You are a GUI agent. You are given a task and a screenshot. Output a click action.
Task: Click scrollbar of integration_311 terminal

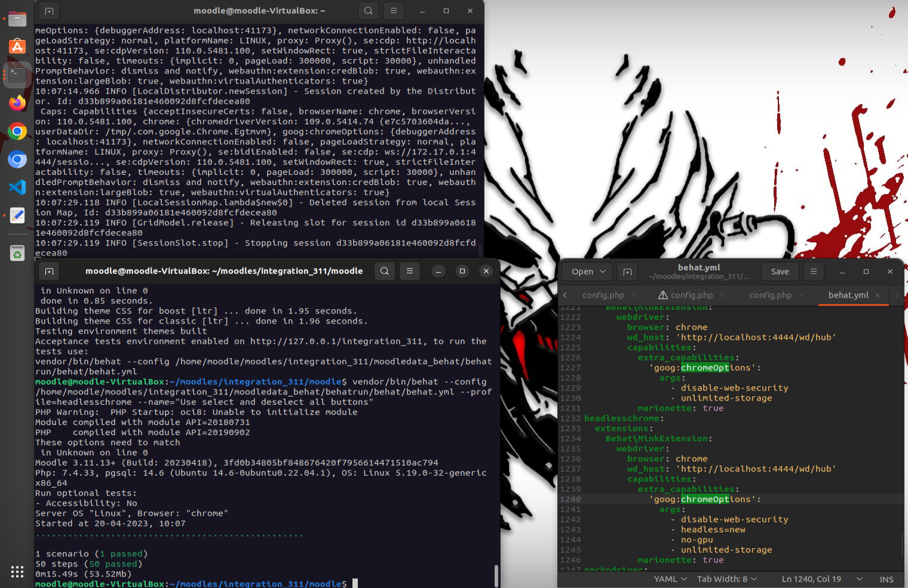click(x=496, y=575)
